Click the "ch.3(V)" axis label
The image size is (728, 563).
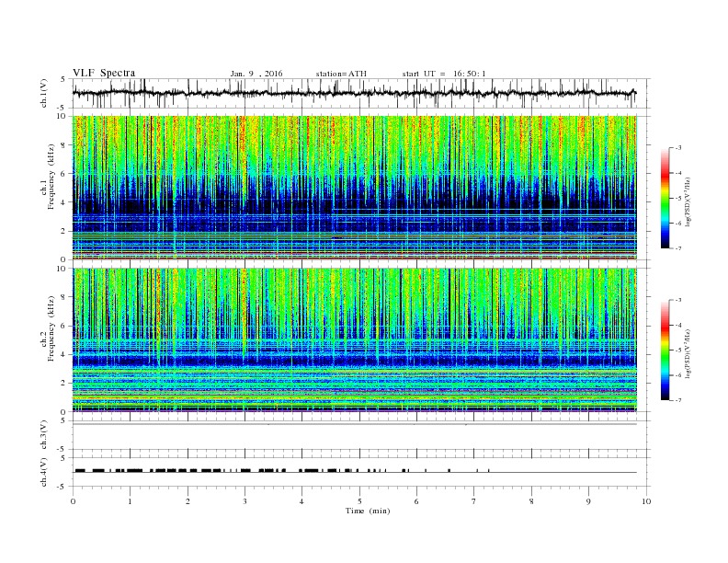(44, 435)
